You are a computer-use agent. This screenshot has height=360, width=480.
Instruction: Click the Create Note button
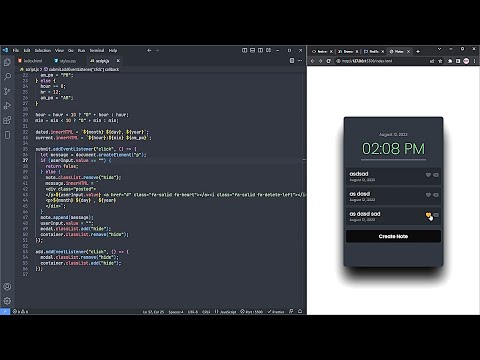point(393,236)
